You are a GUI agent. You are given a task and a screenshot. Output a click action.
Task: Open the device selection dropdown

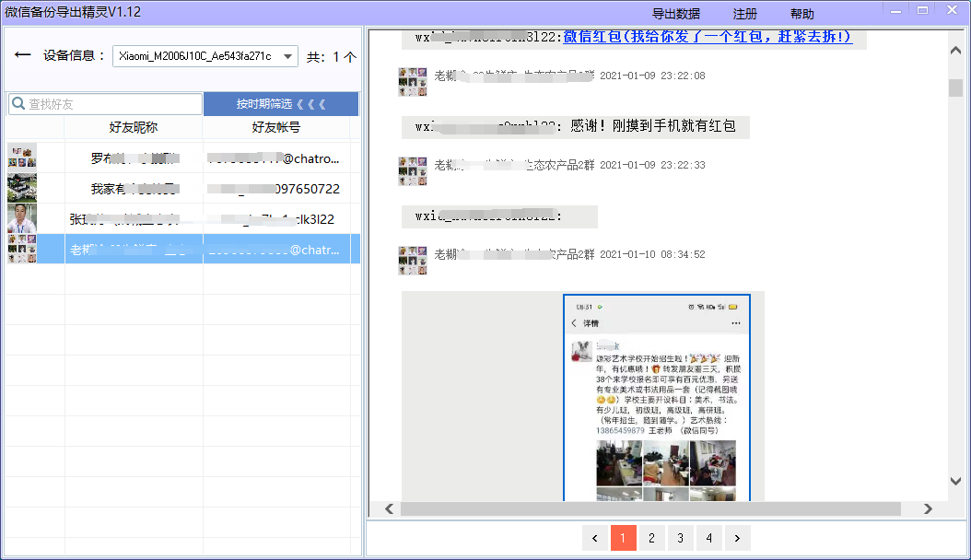click(289, 56)
